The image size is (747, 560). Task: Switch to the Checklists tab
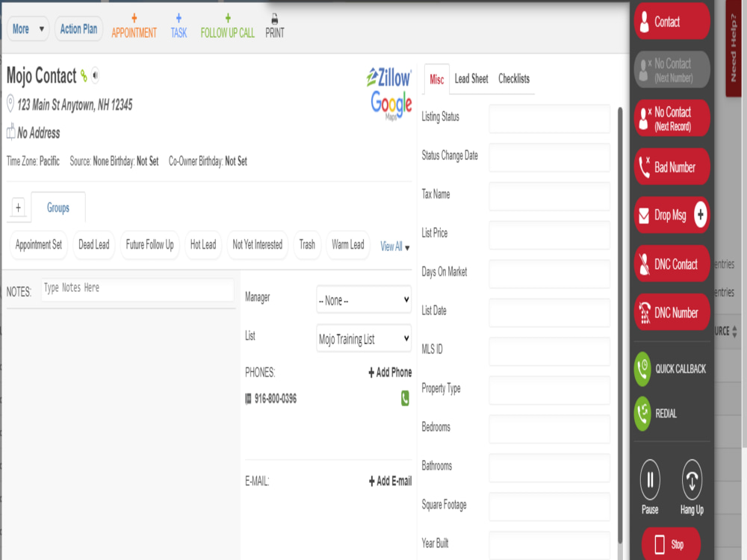[x=514, y=78]
